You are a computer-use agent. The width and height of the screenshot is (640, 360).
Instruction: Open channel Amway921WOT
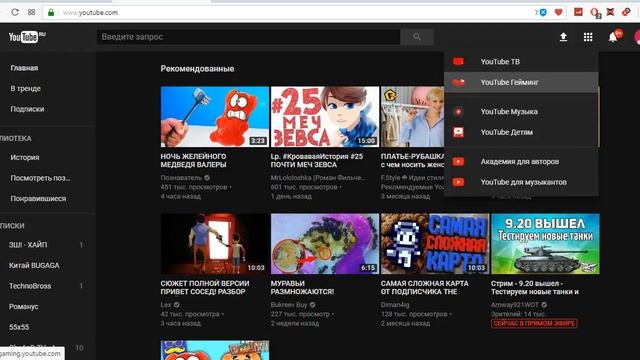[x=515, y=304]
